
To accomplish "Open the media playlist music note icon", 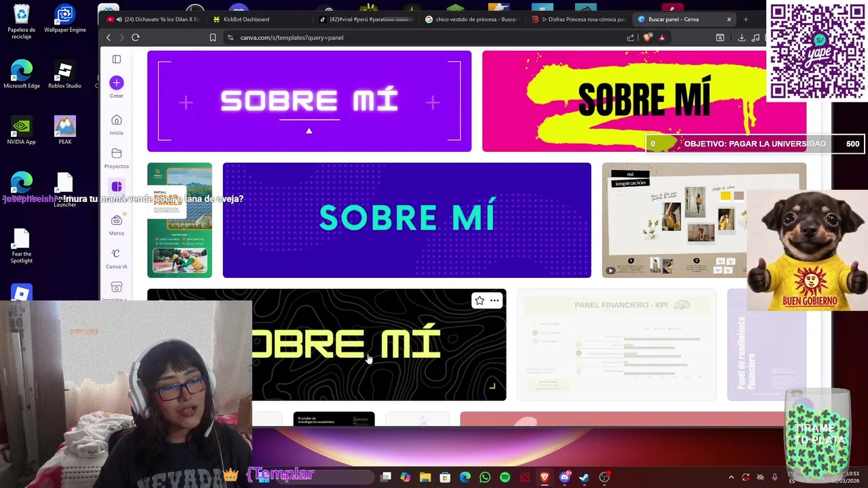I will point(755,38).
